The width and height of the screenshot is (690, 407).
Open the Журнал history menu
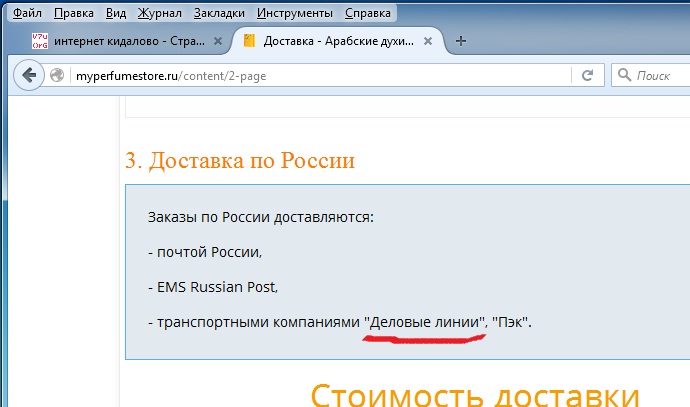158,14
